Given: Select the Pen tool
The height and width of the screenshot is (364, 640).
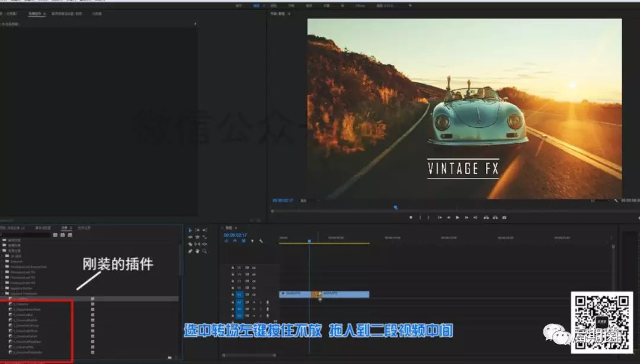Looking at the screenshot, I should coord(190,251).
